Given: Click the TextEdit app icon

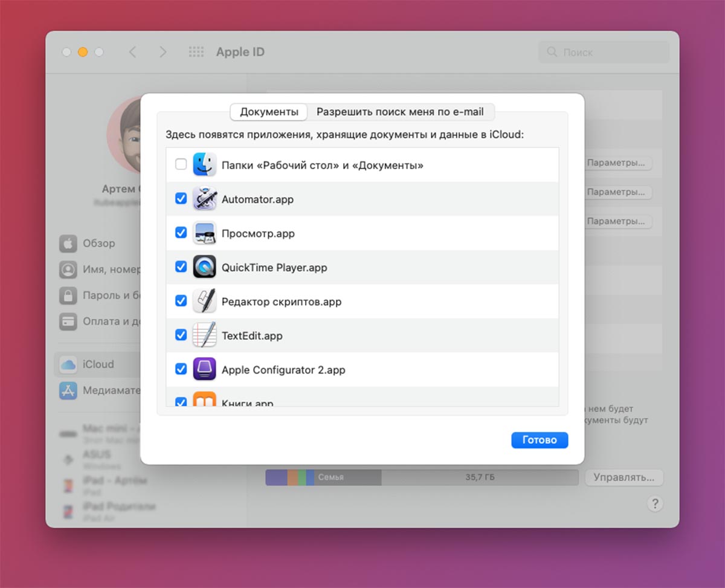Looking at the screenshot, I should (204, 335).
